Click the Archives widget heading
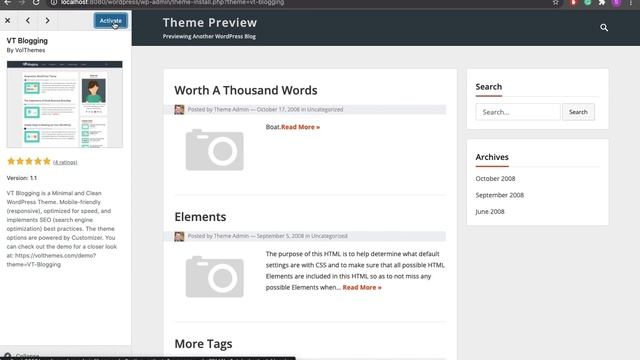The image size is (640, 360). tap(492, 157)
